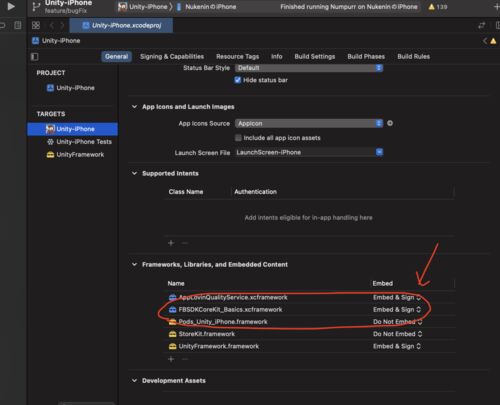Open the Launch Screen File dropdown

coord(379,152)
